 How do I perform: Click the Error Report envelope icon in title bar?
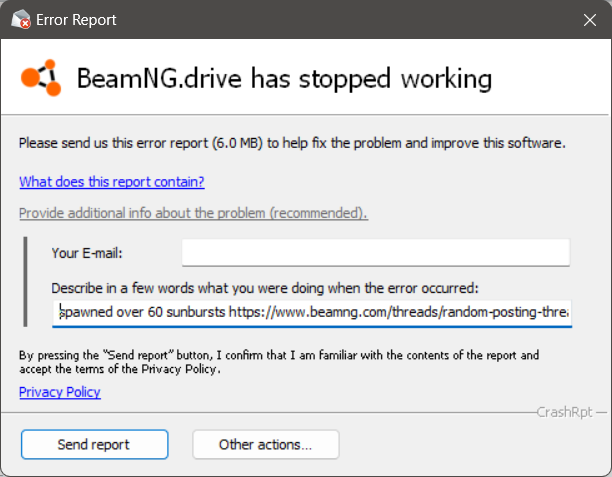21,20
